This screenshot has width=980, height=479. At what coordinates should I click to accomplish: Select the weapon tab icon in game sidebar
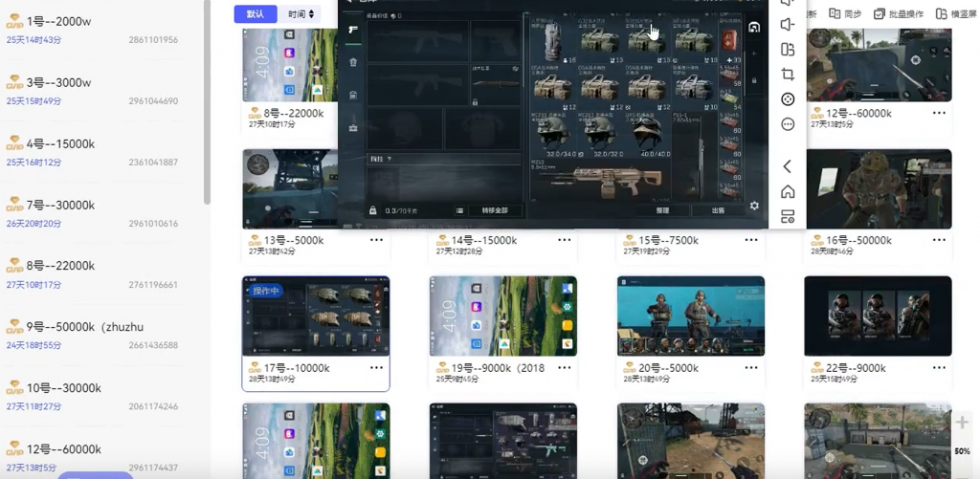353,30
